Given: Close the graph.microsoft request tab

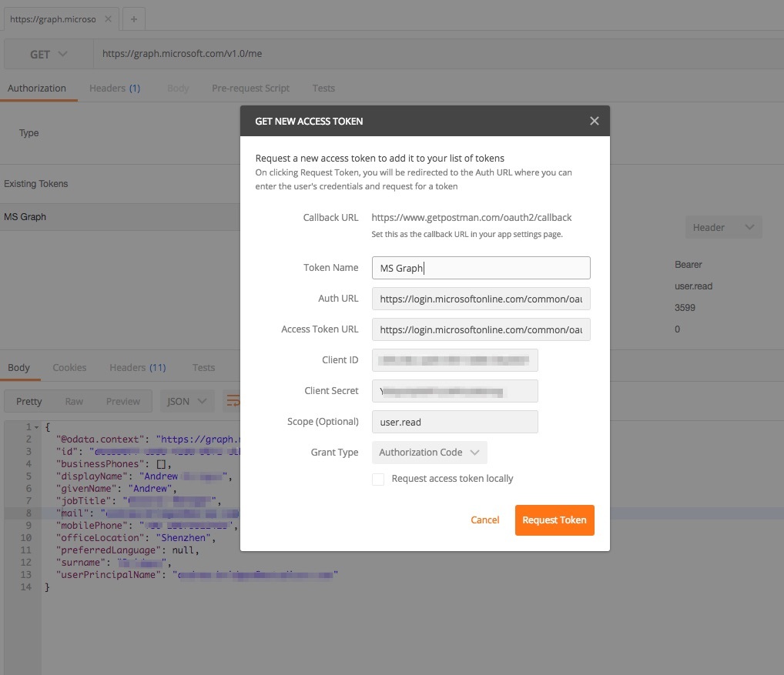Looking at the screenshot, I should 108,19.
